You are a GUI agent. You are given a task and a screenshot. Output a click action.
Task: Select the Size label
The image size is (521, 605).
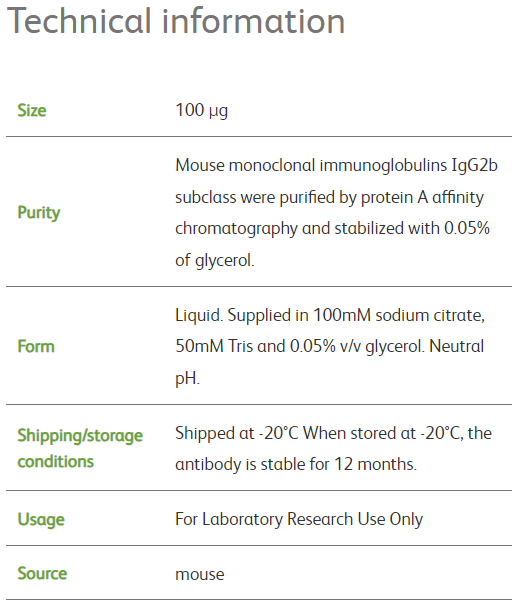[32, 111]
